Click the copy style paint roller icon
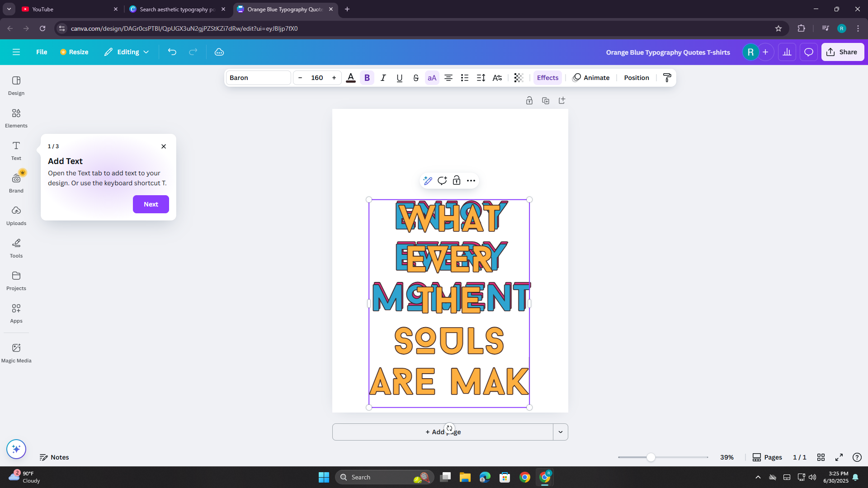868x488 pixels. point(667,78)
